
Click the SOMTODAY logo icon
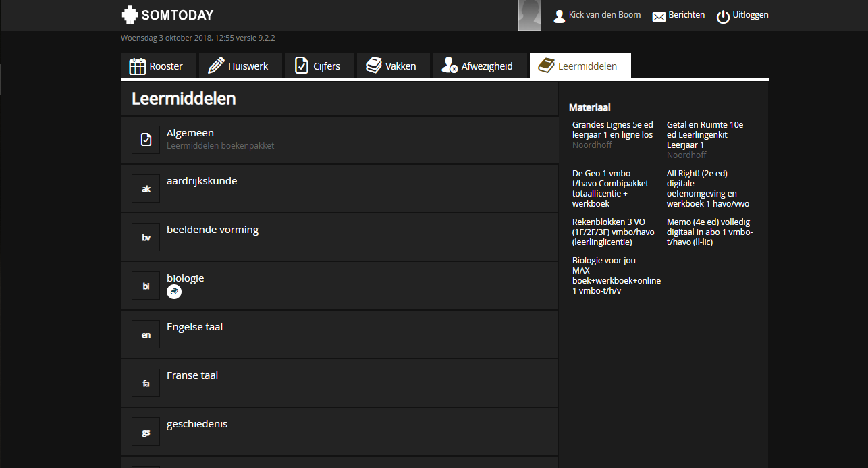130,15
